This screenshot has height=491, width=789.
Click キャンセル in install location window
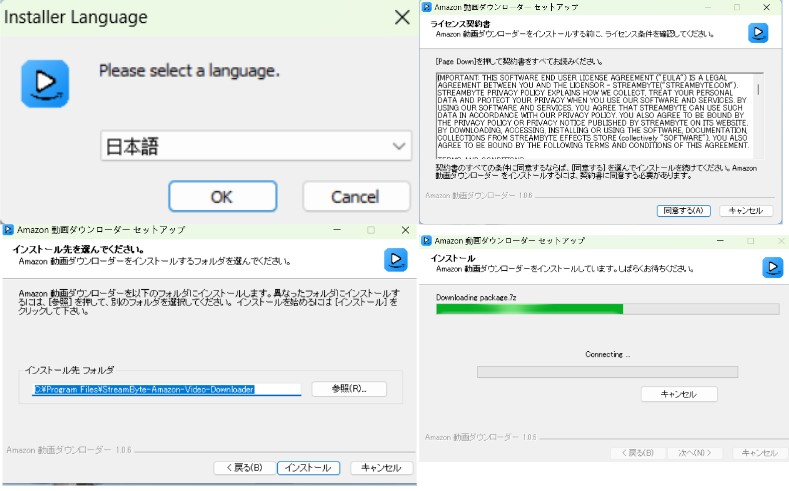381,467
